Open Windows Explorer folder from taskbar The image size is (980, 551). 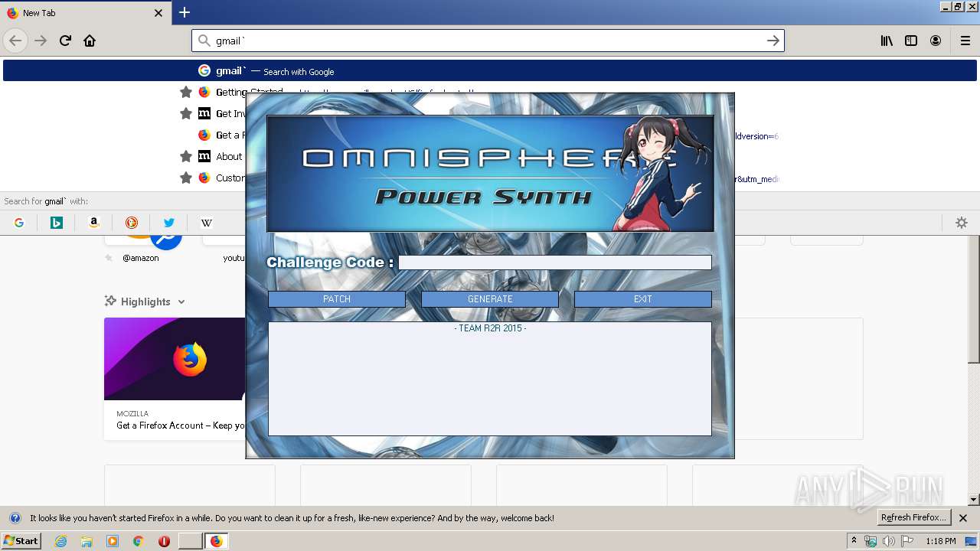pos(87,541)
